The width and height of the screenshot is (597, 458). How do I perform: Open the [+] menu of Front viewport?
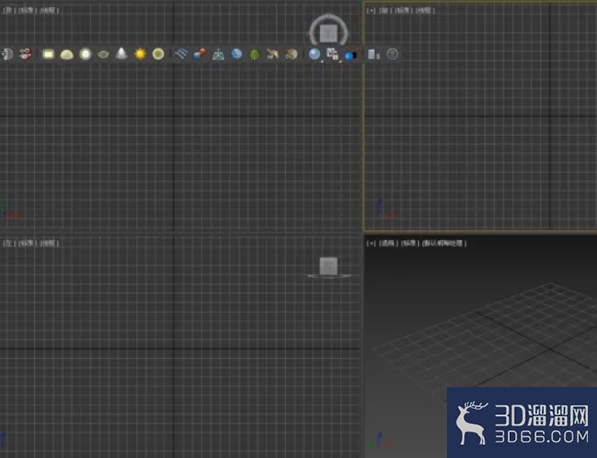371,10
